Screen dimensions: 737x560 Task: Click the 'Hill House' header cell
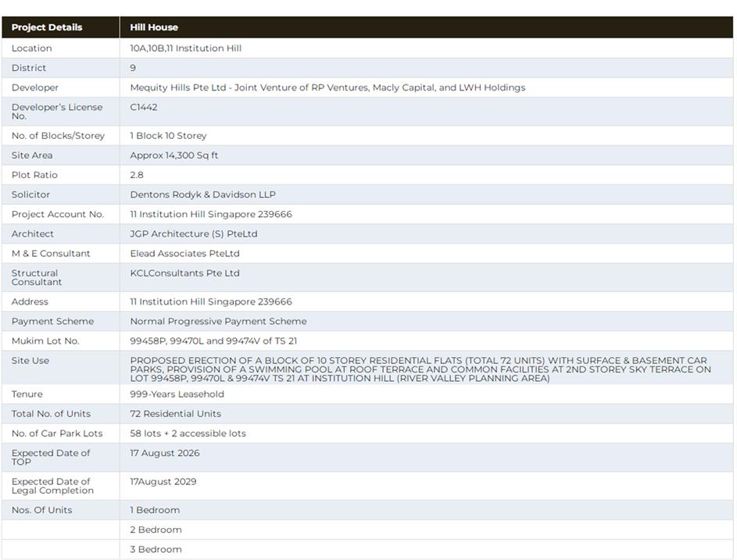click(154, 27)
